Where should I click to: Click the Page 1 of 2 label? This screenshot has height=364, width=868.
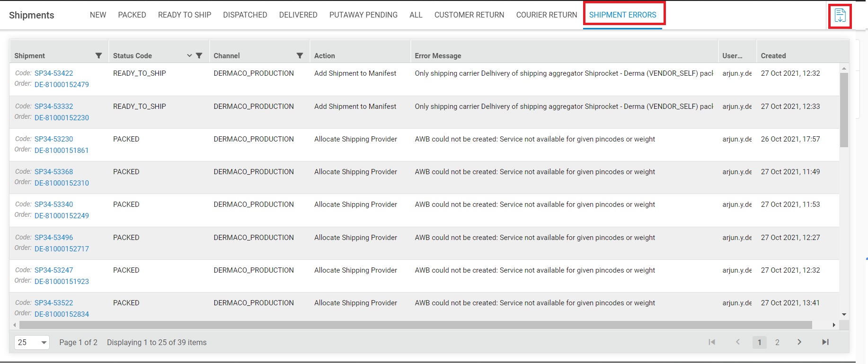click(x=78, y=342)
